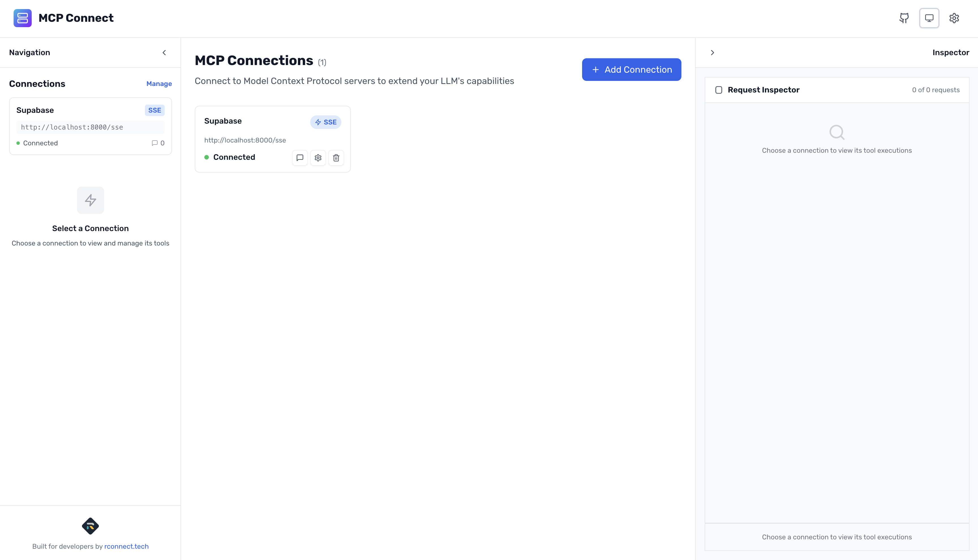Select the localhost URL field in the sidebar
The image size is (978, 560).
point(90,127)
